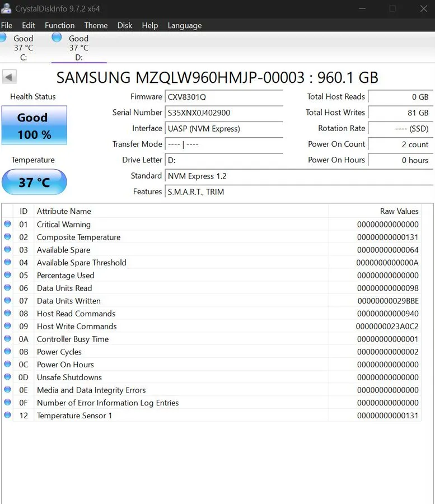Click the Temperature Sensor 1 attribute name

74,416
